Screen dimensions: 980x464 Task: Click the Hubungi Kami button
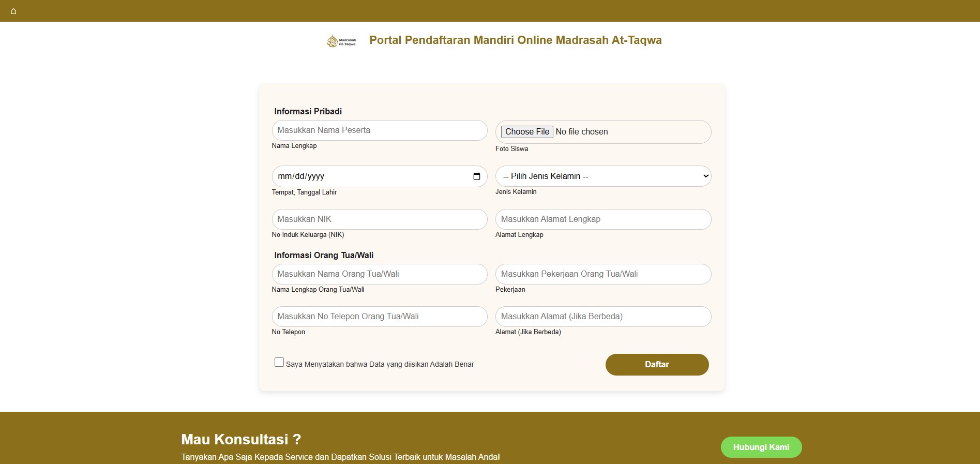[x=761, y=447]
